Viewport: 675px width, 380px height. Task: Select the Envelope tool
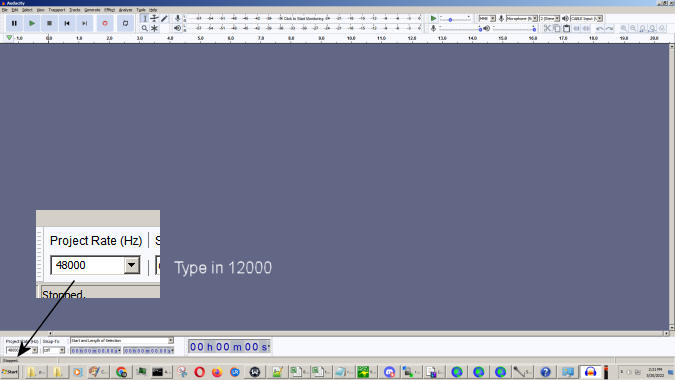tap(154, 19)
